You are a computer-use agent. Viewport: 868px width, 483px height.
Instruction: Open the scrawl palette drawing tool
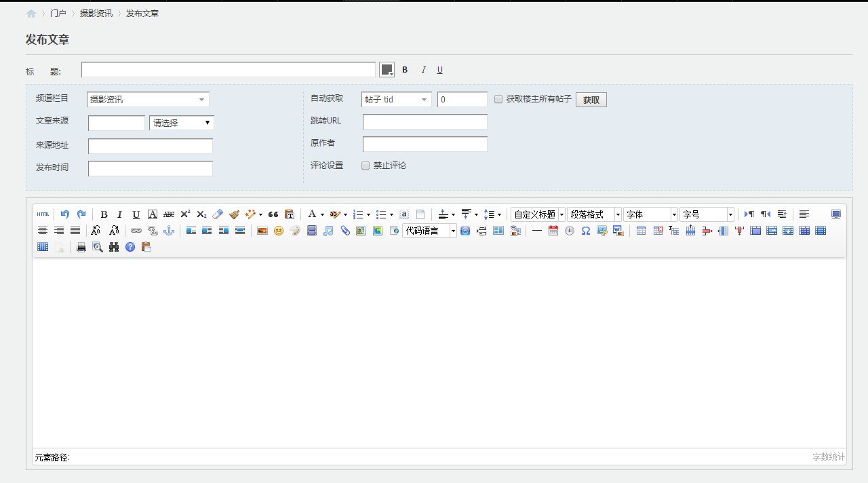294,231
